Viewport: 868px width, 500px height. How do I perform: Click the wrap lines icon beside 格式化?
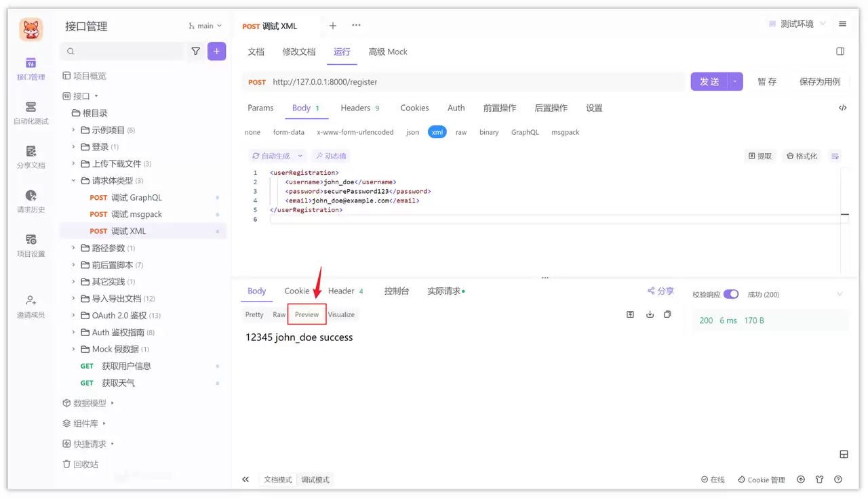tap(835, 156)
